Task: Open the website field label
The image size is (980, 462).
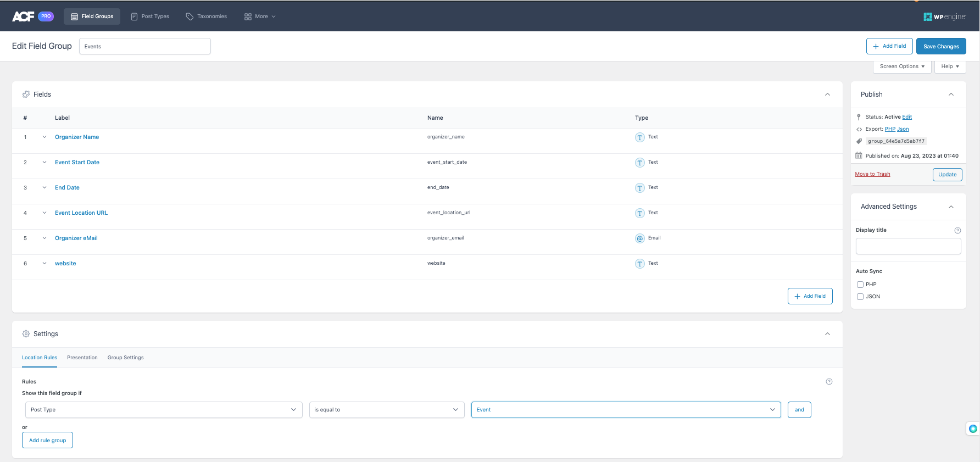Action: 65,264
